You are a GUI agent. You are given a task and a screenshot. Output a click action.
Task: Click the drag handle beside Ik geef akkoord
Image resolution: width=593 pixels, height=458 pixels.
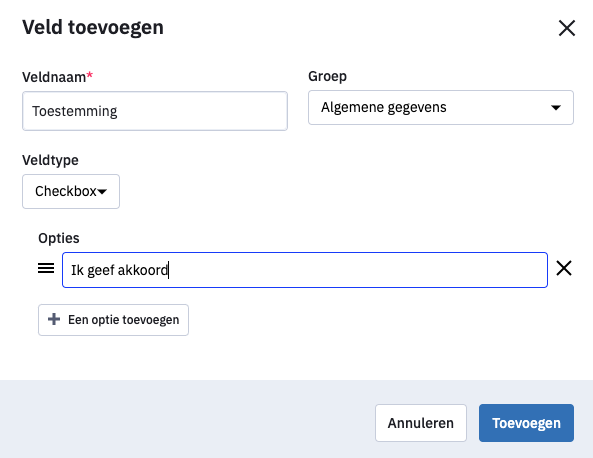point(46,269)
